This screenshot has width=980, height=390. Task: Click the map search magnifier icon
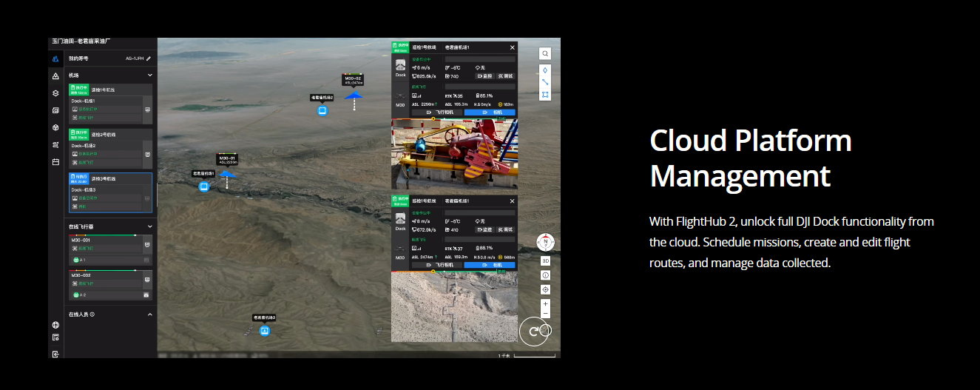(x=545, y=53)
